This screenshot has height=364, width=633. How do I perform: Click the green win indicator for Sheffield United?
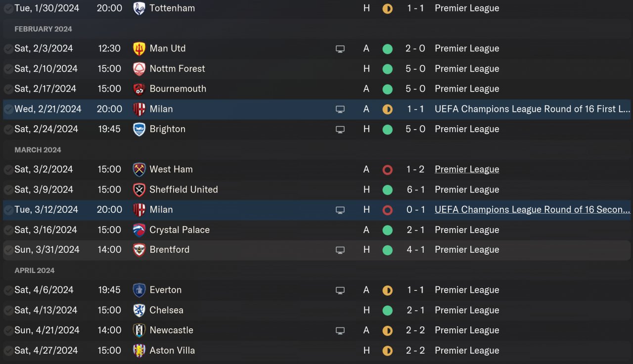click(x=388, y=190)
